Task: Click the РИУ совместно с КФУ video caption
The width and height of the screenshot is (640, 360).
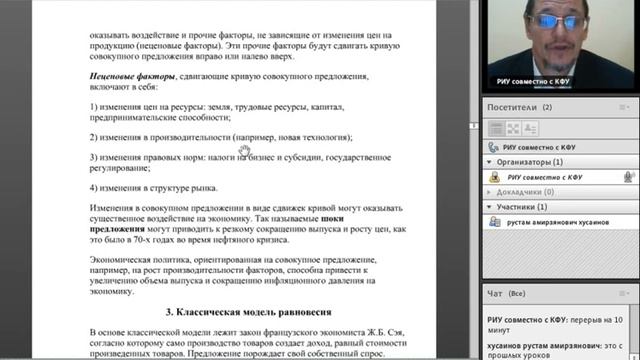Action: [x=533, y=82]
